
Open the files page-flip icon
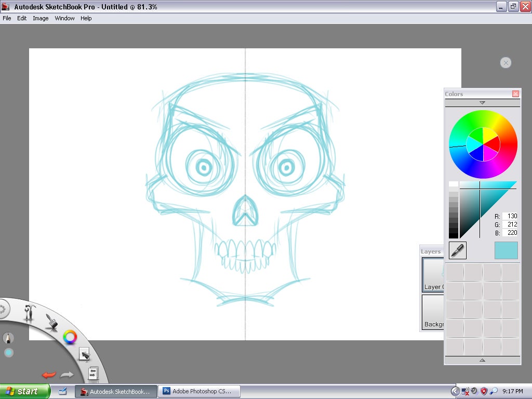click(x=94, y=373)
